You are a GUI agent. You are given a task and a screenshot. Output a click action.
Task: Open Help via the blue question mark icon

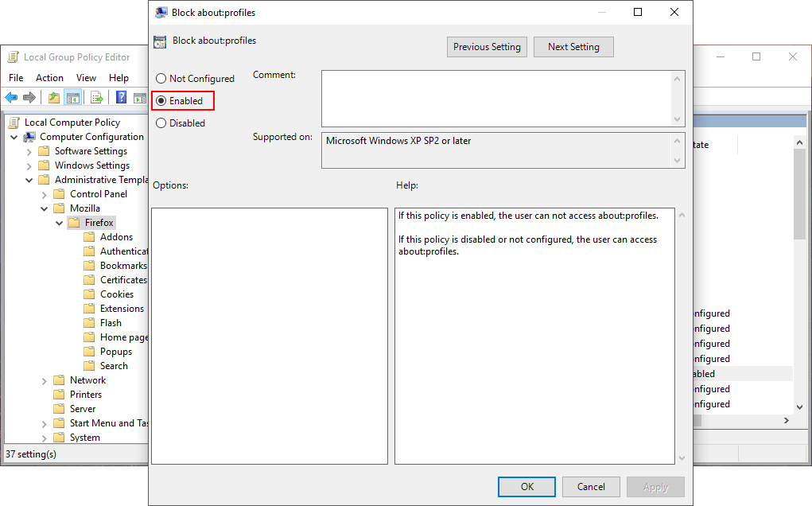pos(121,97)
